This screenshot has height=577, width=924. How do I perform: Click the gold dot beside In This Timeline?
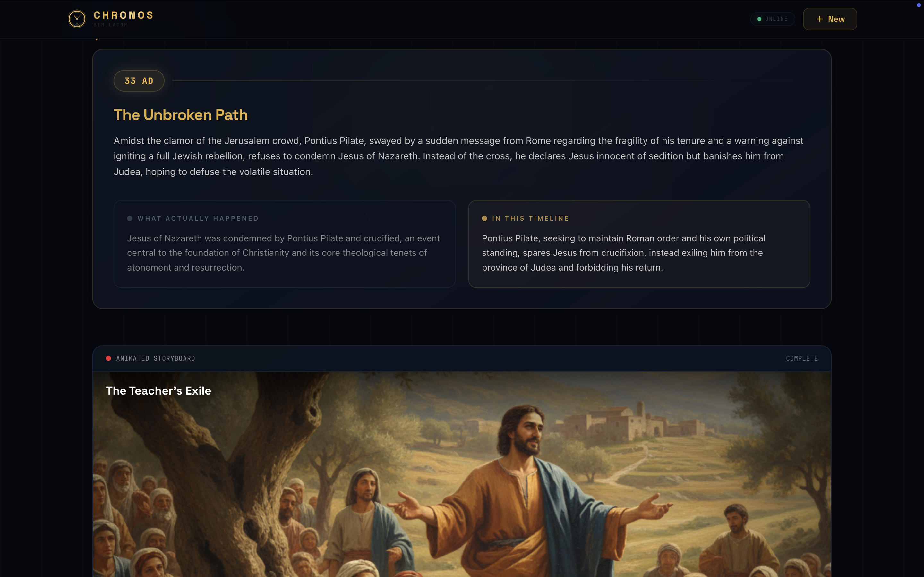click(484, 218)
